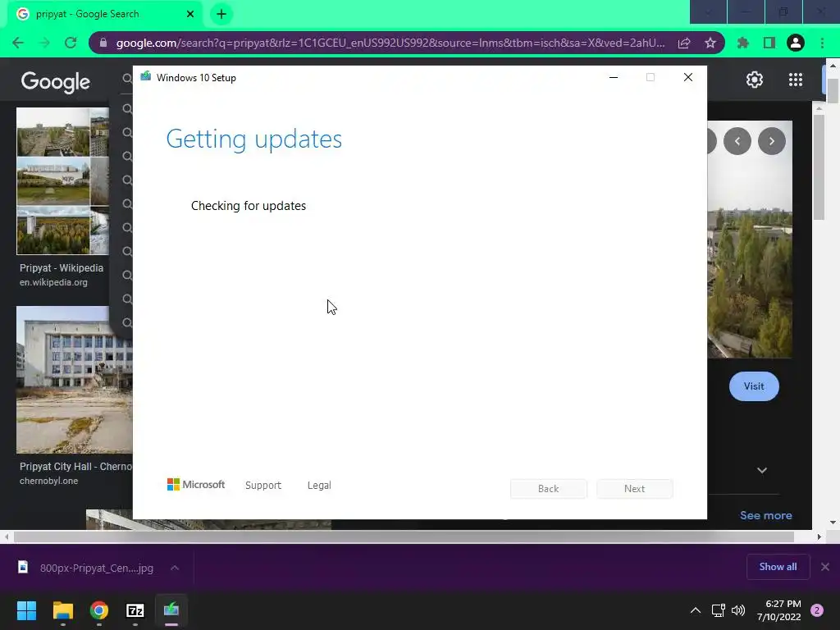Viewport: 840px width, 630px height.
Task: Minimize the Windows 10 Setup window
Action: coord(614,78)
